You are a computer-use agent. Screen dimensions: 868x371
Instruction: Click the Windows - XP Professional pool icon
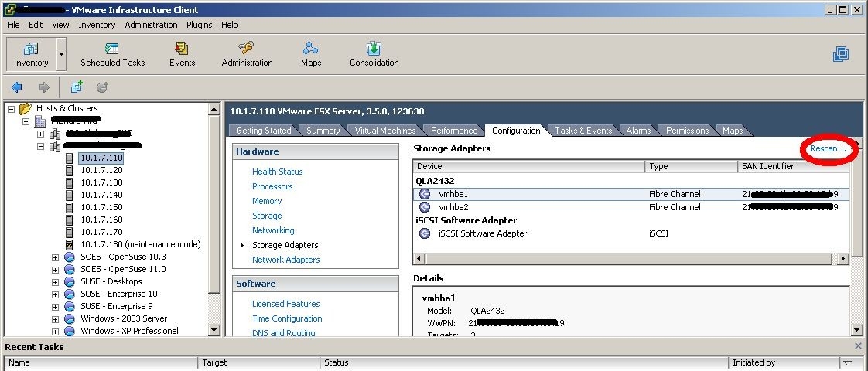pyautogui.click(x=69, y=331)
